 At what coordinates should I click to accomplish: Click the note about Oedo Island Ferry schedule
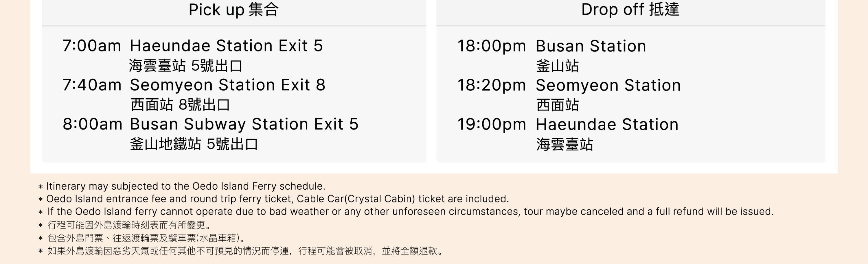(x=185, y=186)
